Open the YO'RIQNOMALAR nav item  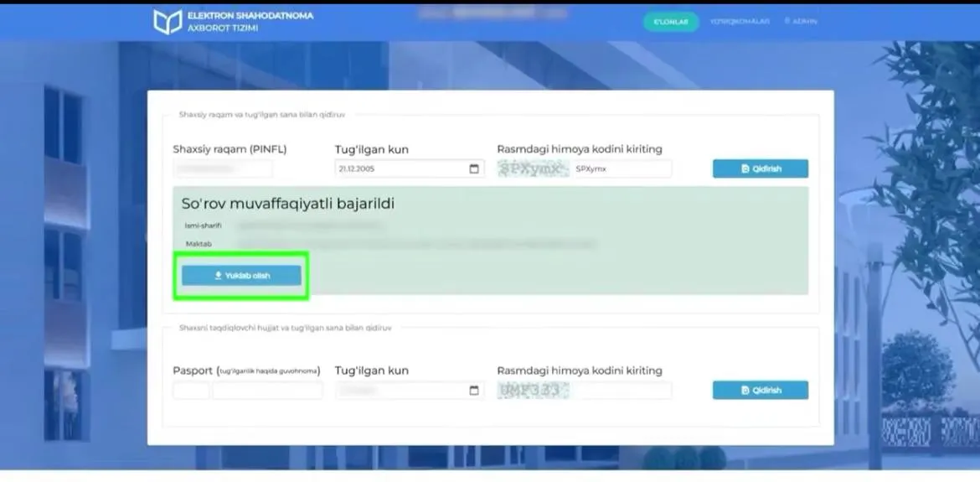tap(740, 22)
